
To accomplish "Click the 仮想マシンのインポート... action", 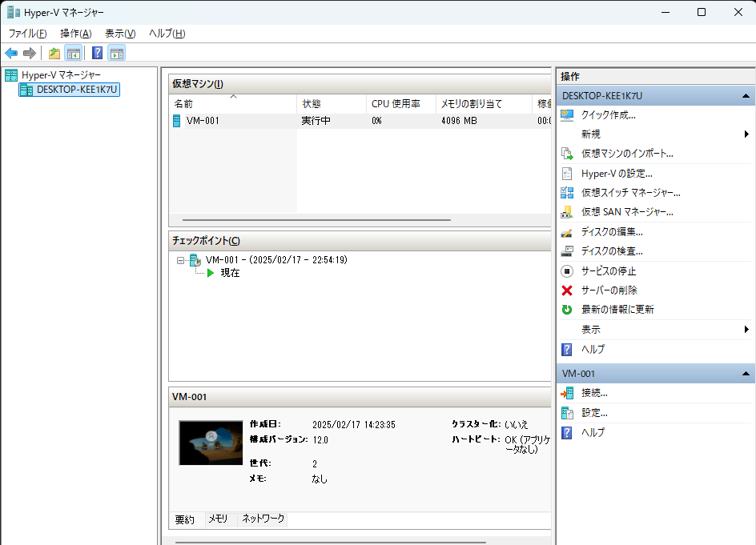I will coord(627,154).
